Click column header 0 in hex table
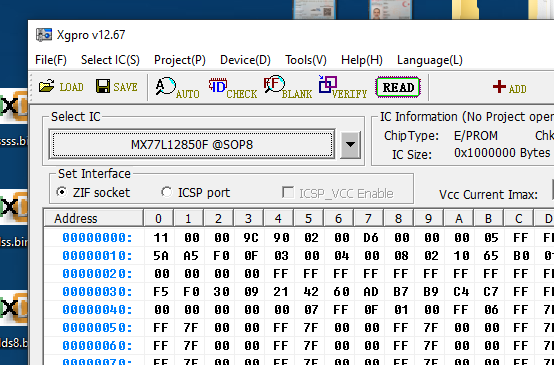 [x=158, y=218]
